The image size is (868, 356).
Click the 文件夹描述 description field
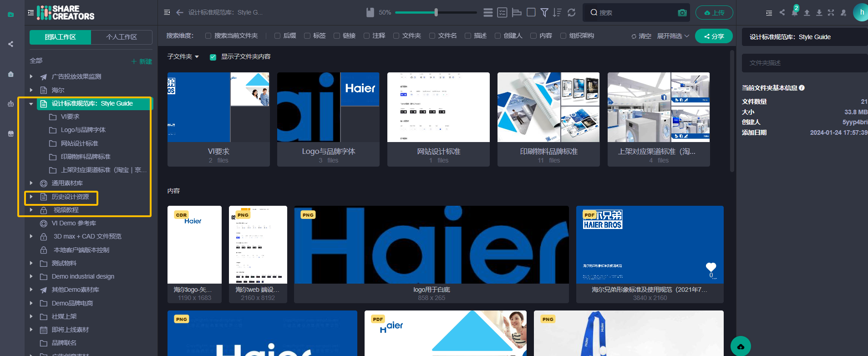point(805,63)
